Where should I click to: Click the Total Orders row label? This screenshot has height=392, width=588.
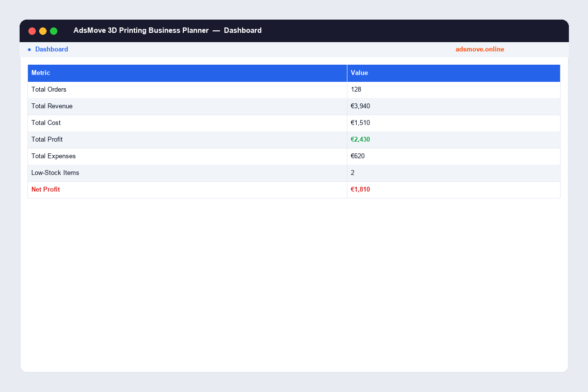pyautogui.click(x=49, y=90)
